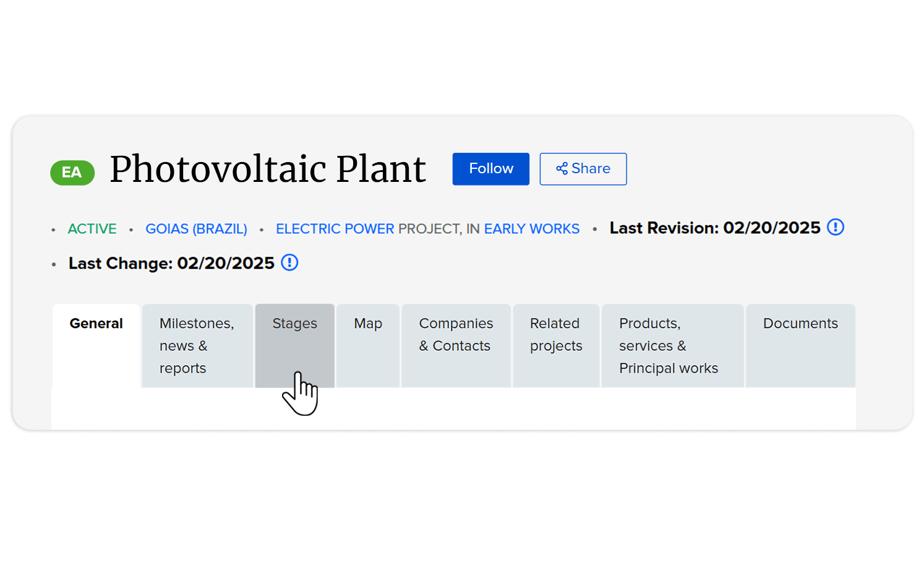Open the GOIAS (BRAZIL) location link
This screenshot has width=924, height=576.
[x=196, y=229]
